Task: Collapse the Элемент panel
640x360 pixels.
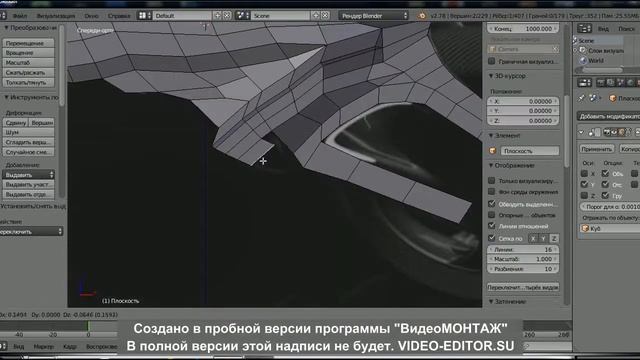Action: click(x=491, y=136)
